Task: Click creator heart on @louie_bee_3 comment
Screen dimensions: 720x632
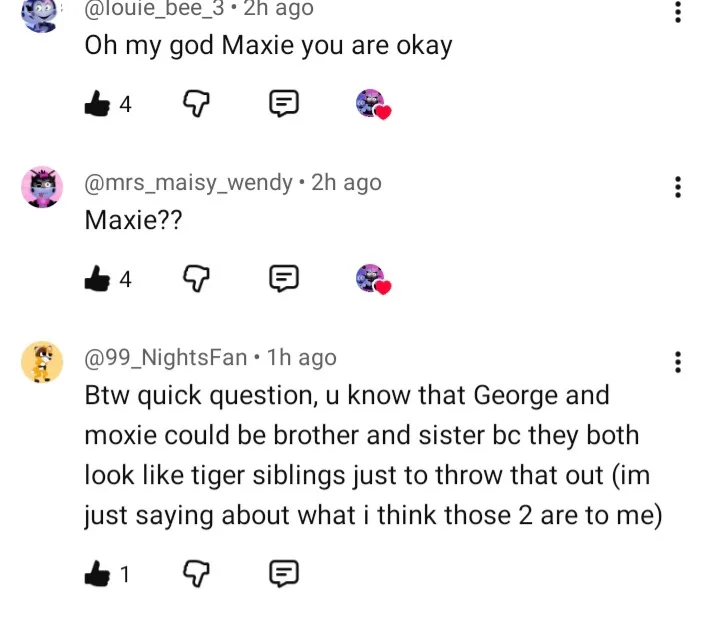Action: [373, 104]
